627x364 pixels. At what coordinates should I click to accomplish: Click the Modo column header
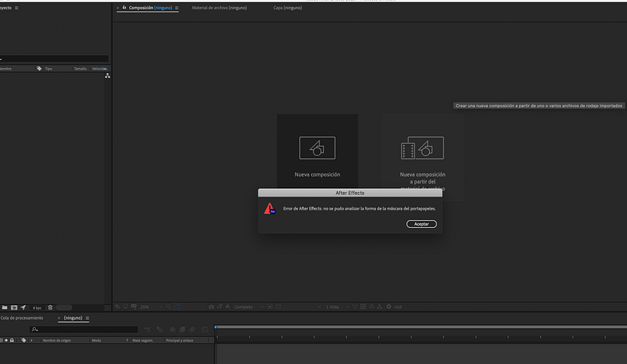(96, 340)
